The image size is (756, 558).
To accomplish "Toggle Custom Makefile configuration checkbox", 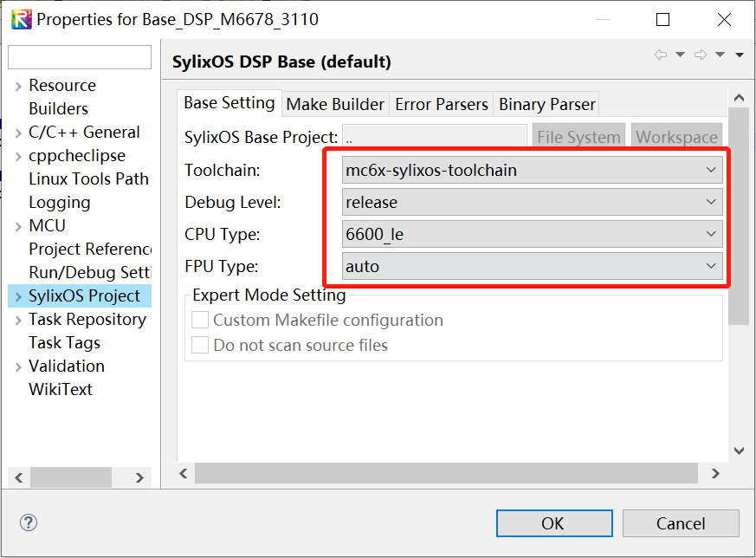I will 199,320.
